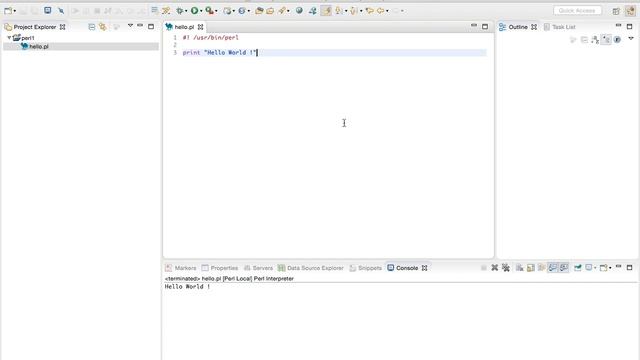Screen dimensions: 640x360
Task: Switch to the Servers tab
Action: point(258,268)
